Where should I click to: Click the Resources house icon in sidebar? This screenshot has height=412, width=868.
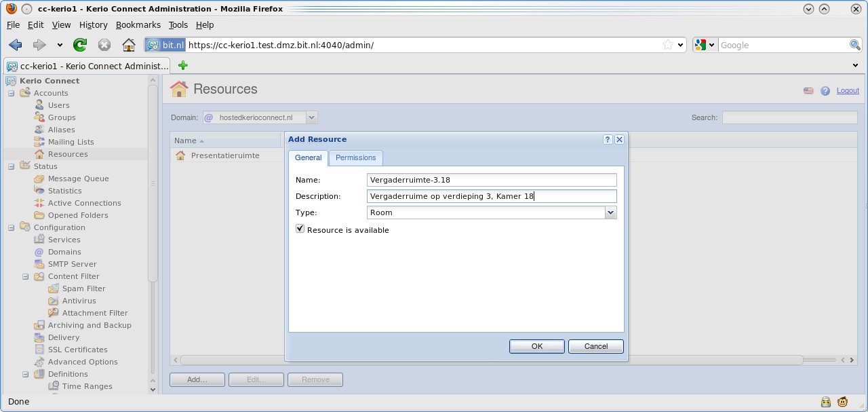click(x=39, y=154)
